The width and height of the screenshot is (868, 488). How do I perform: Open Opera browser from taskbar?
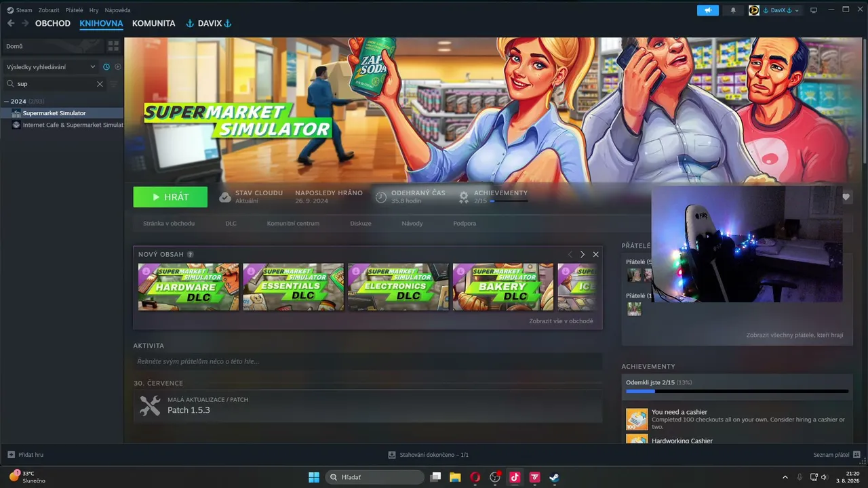tap(475, 477)
